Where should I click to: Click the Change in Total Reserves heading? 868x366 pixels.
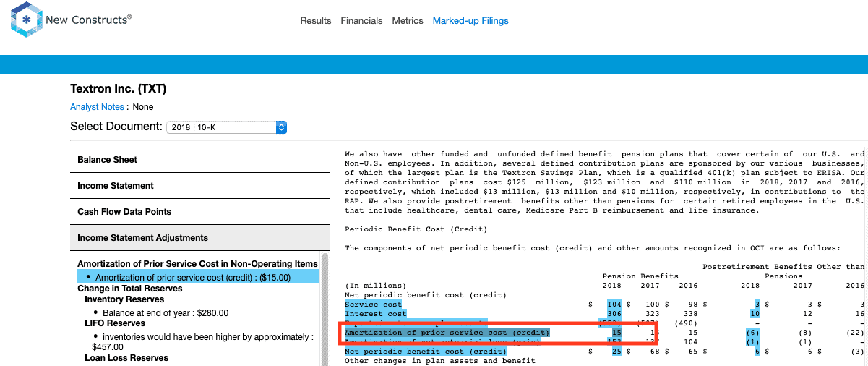pyautogui.click(x=129, y=289)
